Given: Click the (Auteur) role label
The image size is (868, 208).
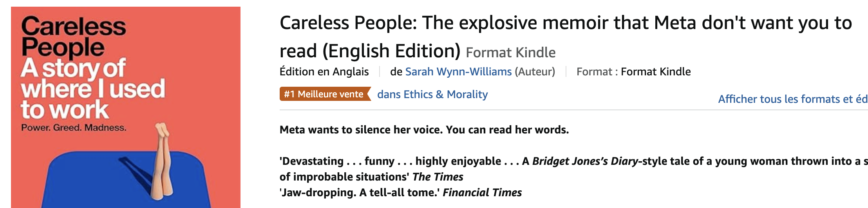Looking at the screenshot, I should pyautogui.click(x=535, y=72).
